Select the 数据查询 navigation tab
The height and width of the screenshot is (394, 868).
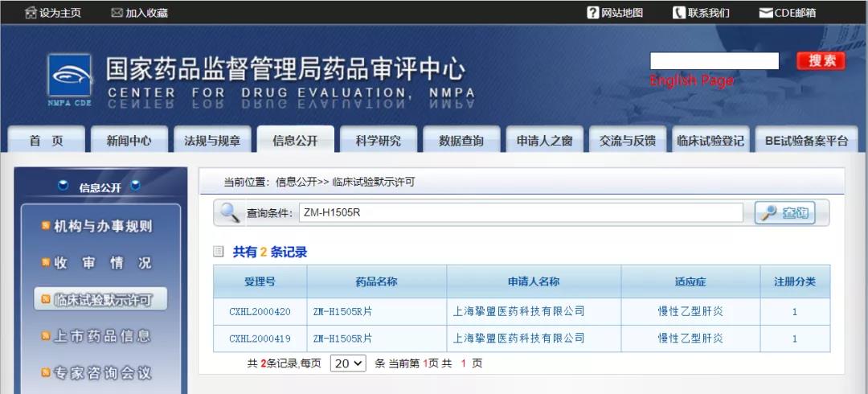(x=461, y=141)
